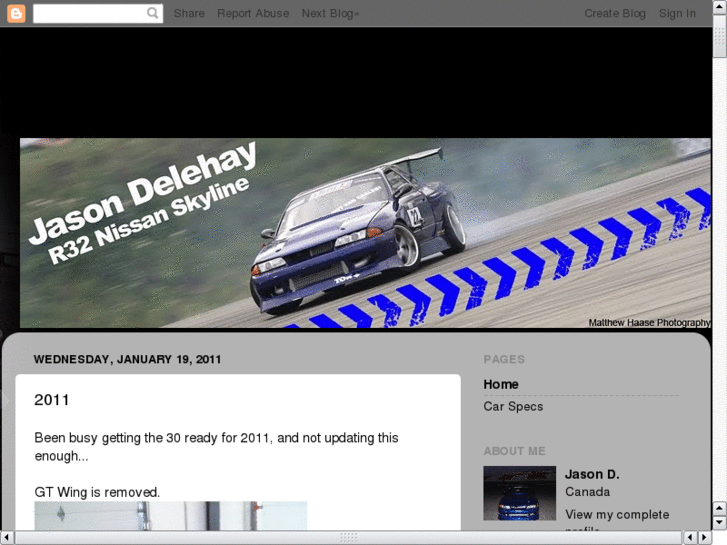Click the date heading Wednesday, January 19, 2011
Viewport: 727px width, 545px height.
[x=128, y=359]
